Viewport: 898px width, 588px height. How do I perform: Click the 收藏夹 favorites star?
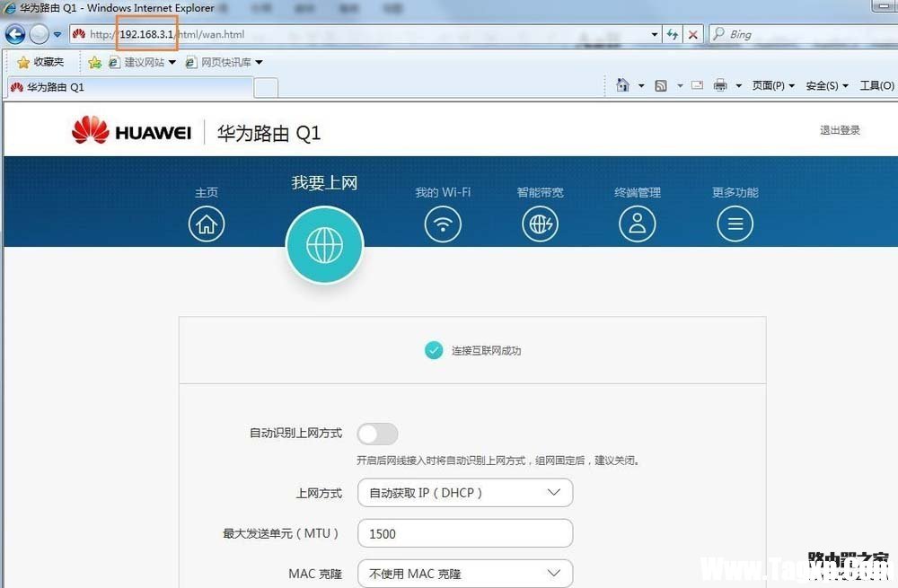click(23, 63)
